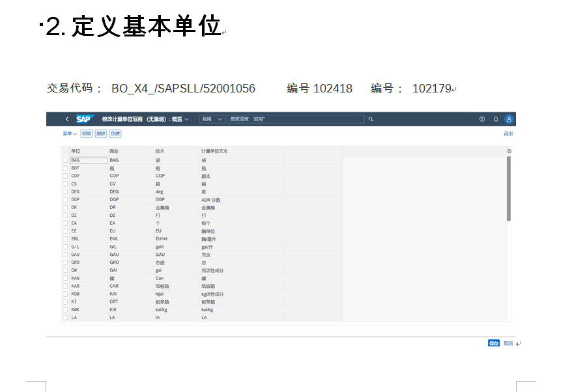Screen dimensions: 570x392
Task: Click the 退出 link
Action: pos(508,133)
